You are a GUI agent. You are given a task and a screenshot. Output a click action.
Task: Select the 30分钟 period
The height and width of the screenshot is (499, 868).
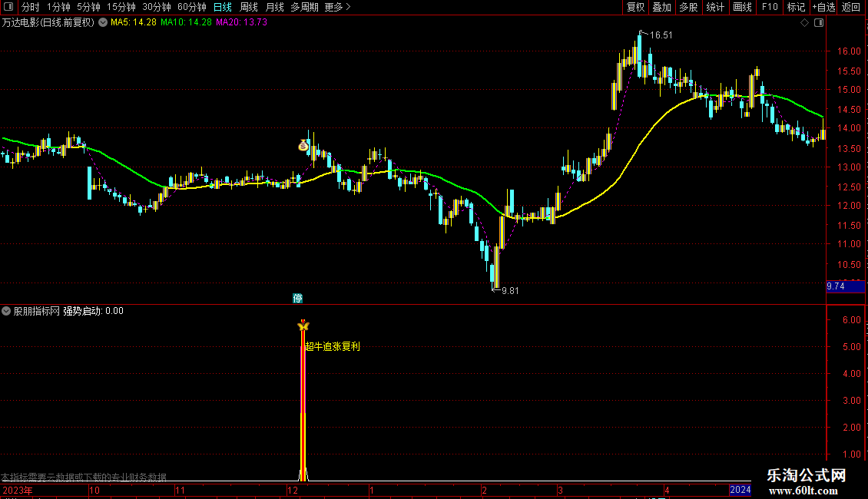pos(157,7)
